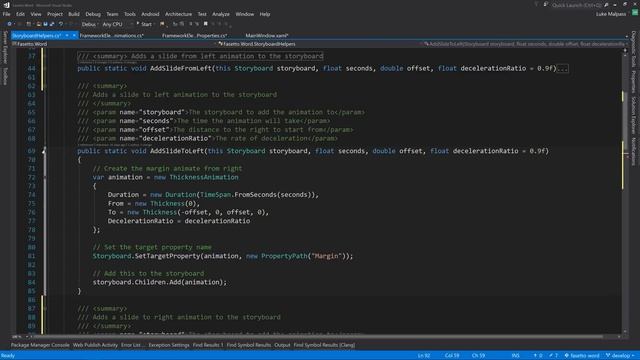Open the Analyze menu
This screenshot has width=640, height=360.
click(x=221, y=14)
